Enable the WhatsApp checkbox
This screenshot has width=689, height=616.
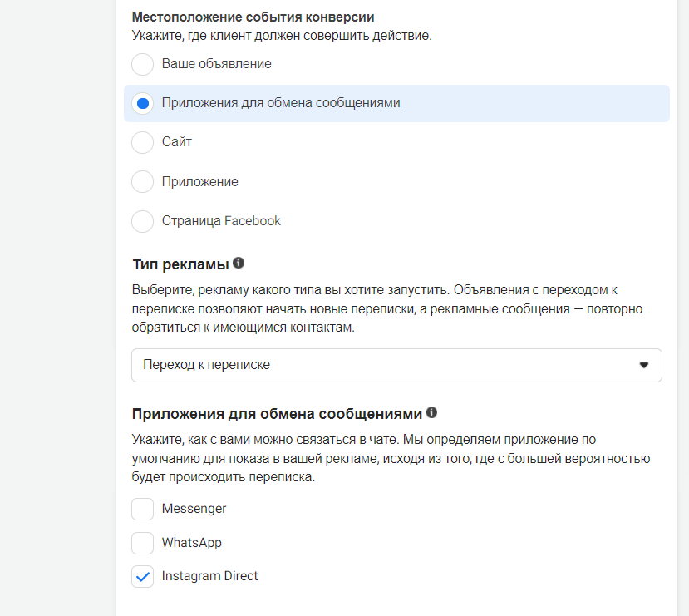click(142, 543)
